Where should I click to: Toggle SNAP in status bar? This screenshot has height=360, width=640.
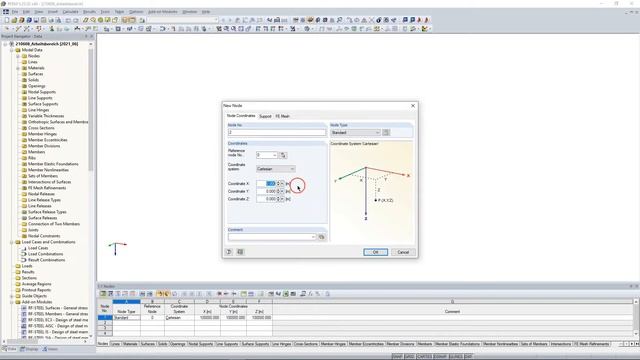[x=397, y=356]
